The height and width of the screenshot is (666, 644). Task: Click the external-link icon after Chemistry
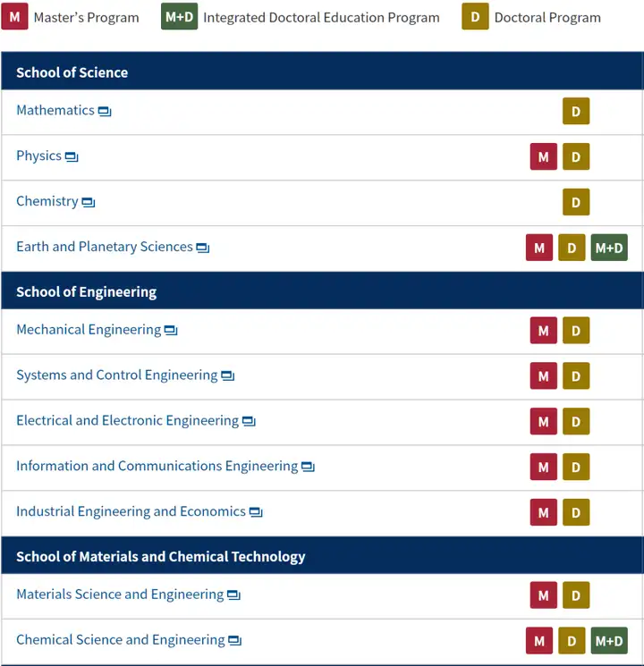coord(88,202)
